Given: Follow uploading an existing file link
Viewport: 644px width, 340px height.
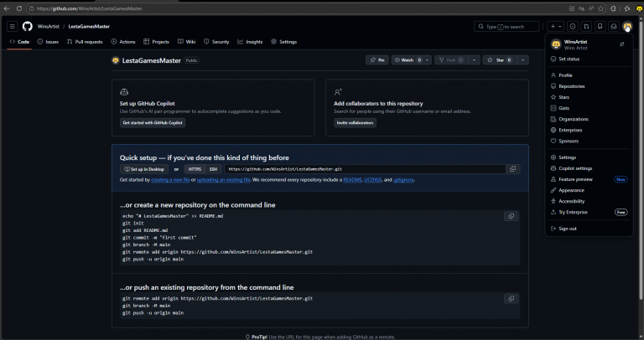Looking at the screenshot, I should [223, 180].
